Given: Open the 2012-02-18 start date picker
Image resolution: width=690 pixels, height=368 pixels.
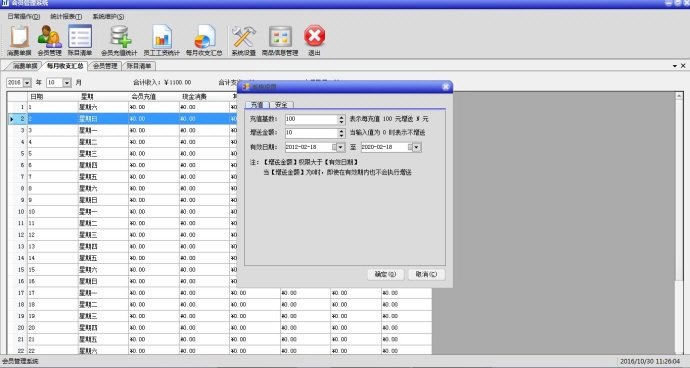Looking at the screenshot, I should pyautogui.click(x=341, y=147).
